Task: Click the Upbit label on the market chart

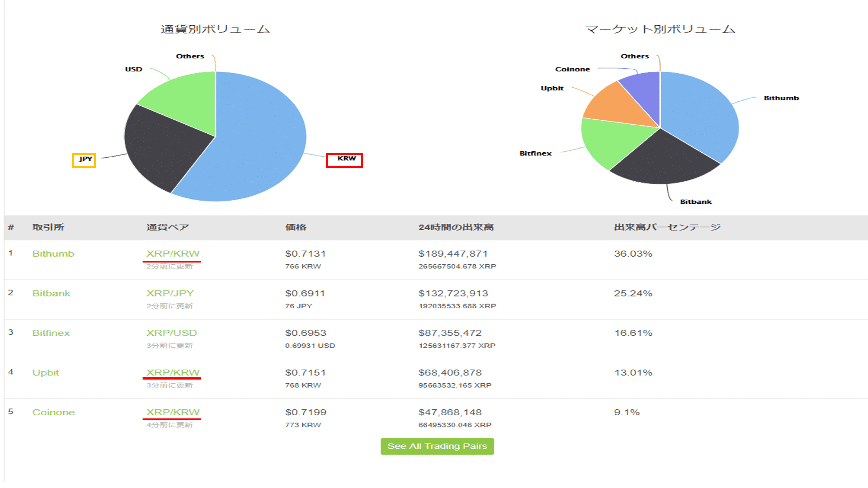Action: 552,89
